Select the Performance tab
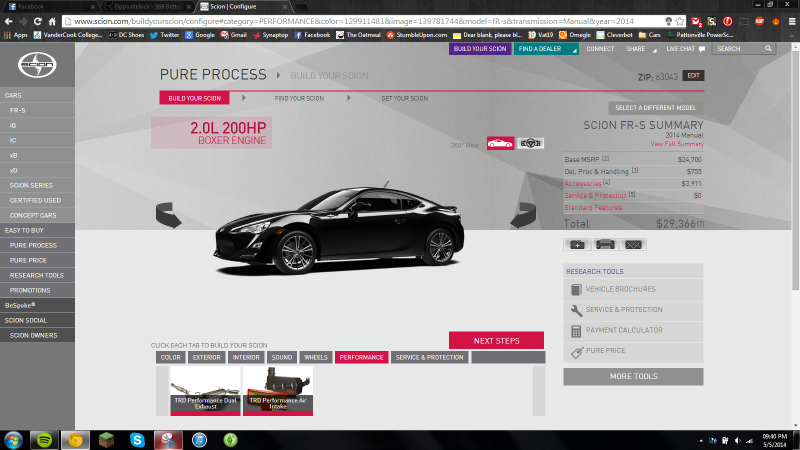 click(362, 358)
